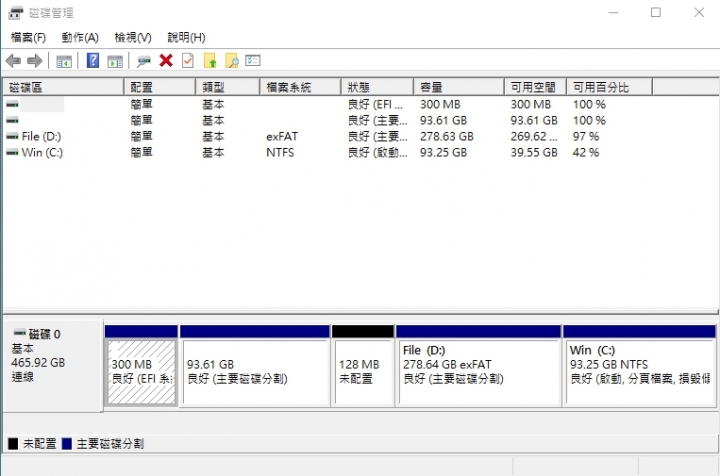
Task: Click the connect disk/rescan toolbar icon
Action: (x=144, y=61)
